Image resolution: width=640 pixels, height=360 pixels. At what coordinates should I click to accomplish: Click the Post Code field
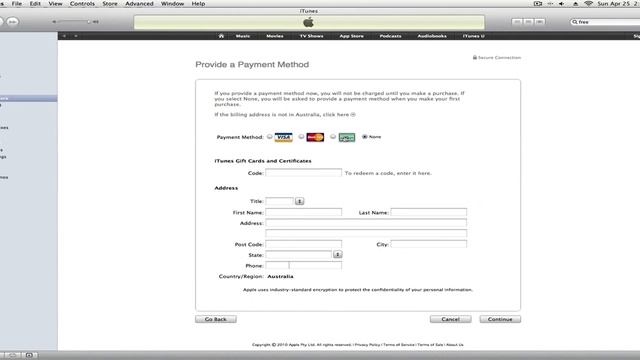click(303, 244)
